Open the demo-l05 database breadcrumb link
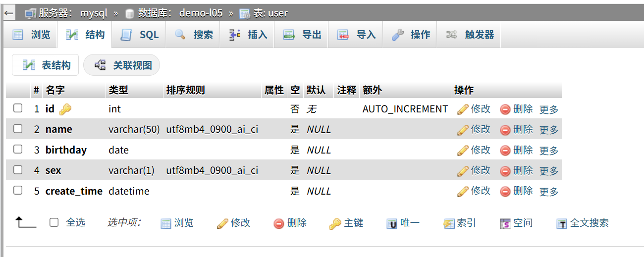The width and height of the screenshot is (644, 257). pyautogui.click(x=201, y=13)
